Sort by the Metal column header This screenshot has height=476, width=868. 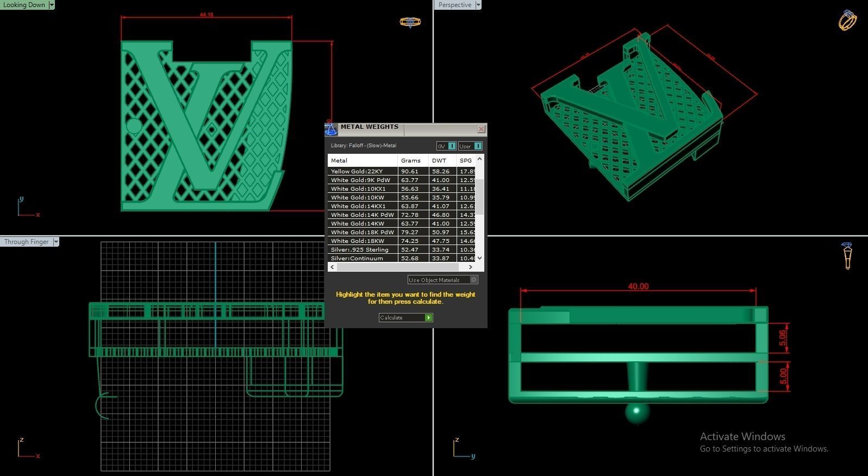point(363,160)
